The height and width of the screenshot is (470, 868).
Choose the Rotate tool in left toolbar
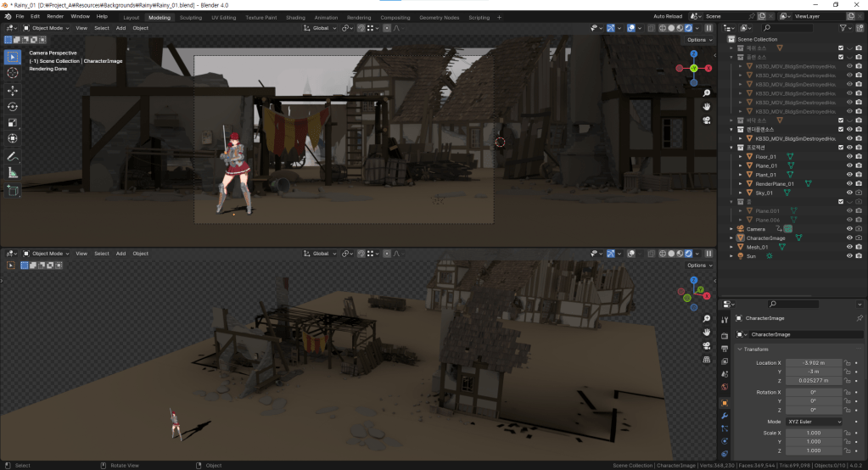(13, 106)
